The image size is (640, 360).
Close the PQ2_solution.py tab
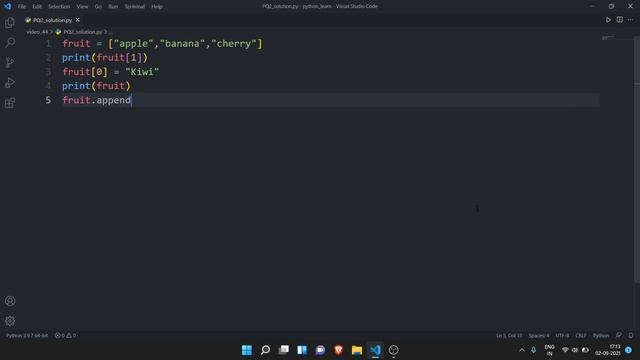click(x=78, y=20)
